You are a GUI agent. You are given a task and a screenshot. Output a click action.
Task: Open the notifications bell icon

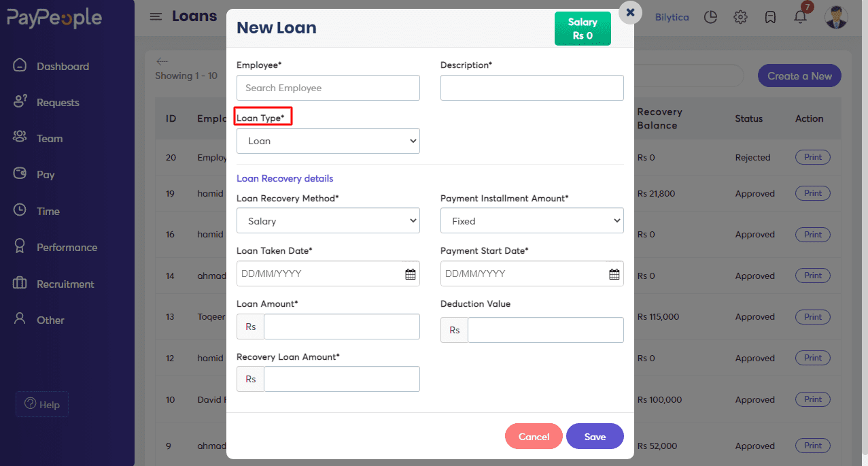point(800,17)
